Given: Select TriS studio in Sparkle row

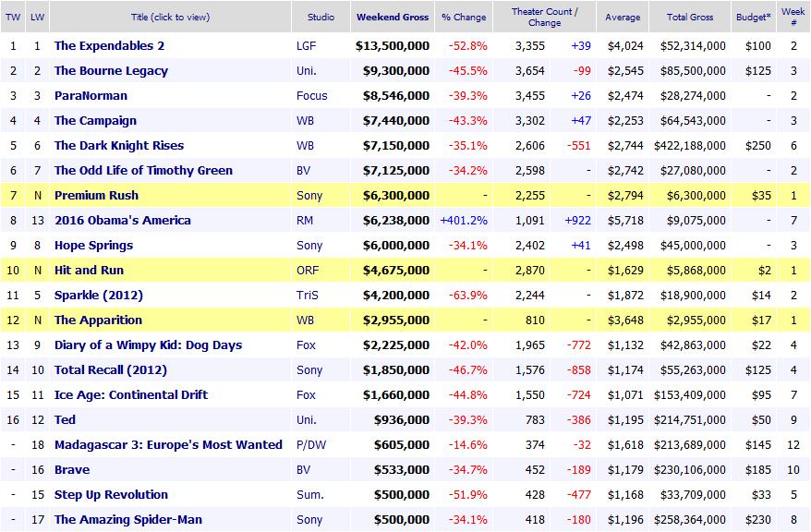Looking at the screenshot, I should (x=308, y=296).
